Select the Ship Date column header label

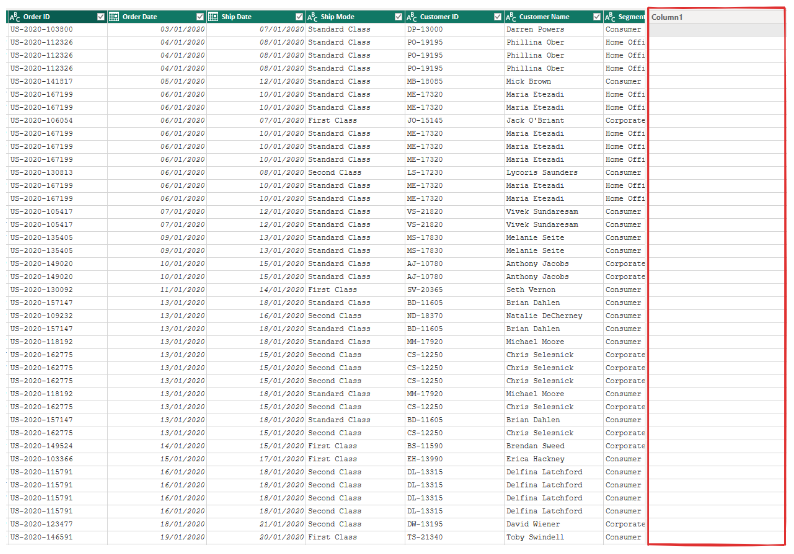pyautogui.click(x=236, y=17)
